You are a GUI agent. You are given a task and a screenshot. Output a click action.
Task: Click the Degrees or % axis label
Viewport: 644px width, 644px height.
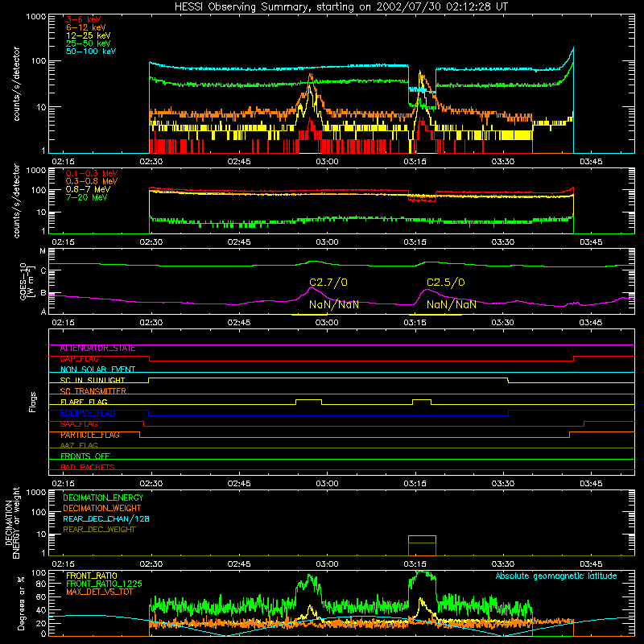click(x=21, y=603)
